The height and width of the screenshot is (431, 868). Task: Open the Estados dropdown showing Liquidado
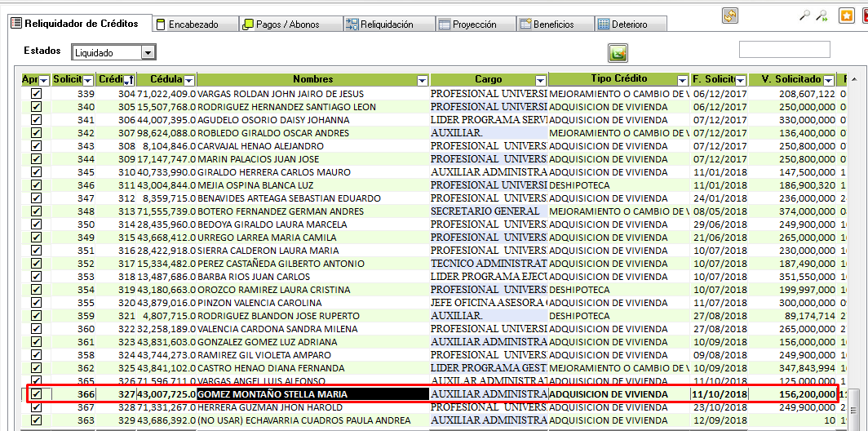tap(147, 52)
